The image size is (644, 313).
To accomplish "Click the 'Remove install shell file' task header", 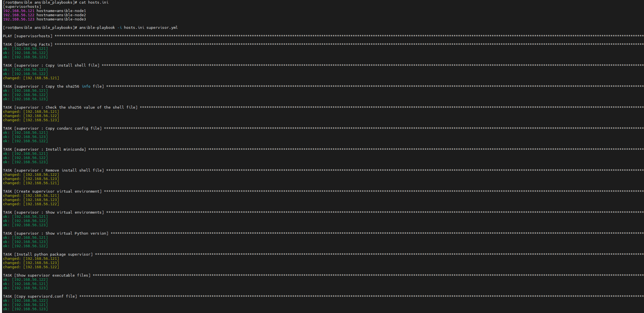I will pyautogui.click(x=54, y=170).
